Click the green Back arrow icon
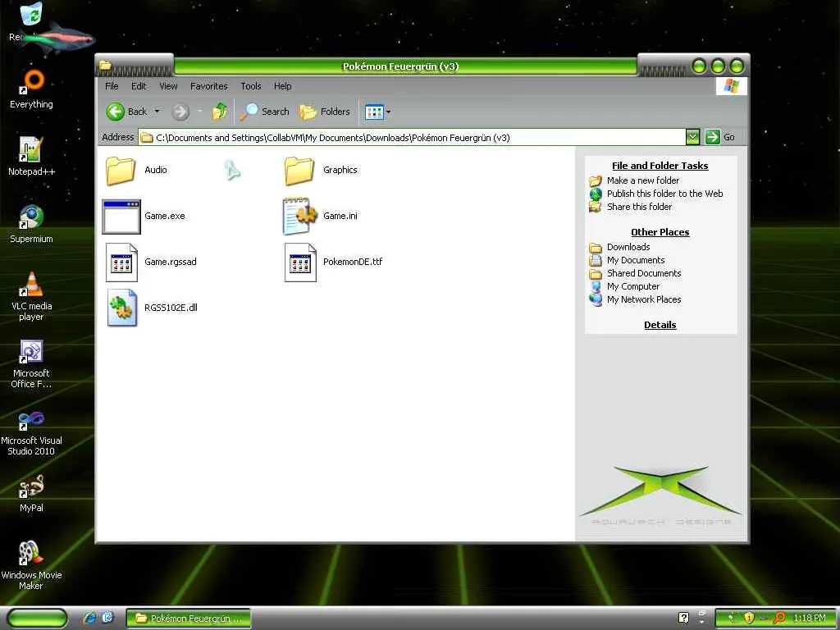 click(115, 112)
